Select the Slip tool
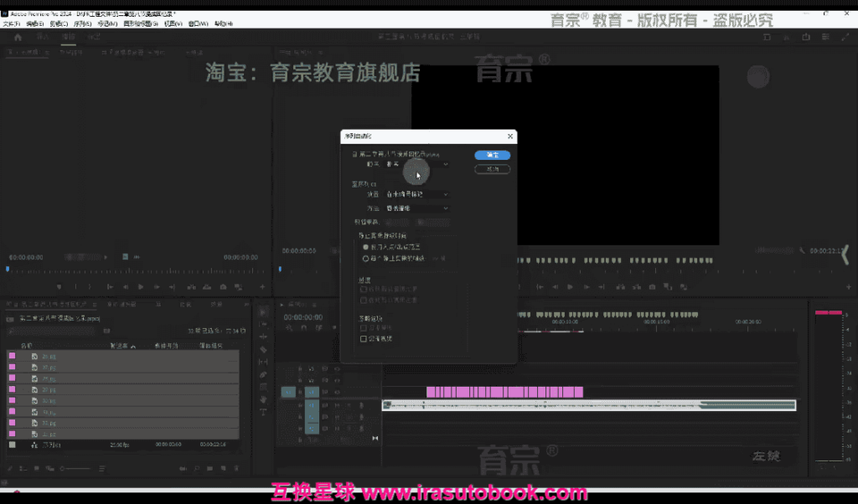The height and width of the screenshot is (504, 858). 263,362
